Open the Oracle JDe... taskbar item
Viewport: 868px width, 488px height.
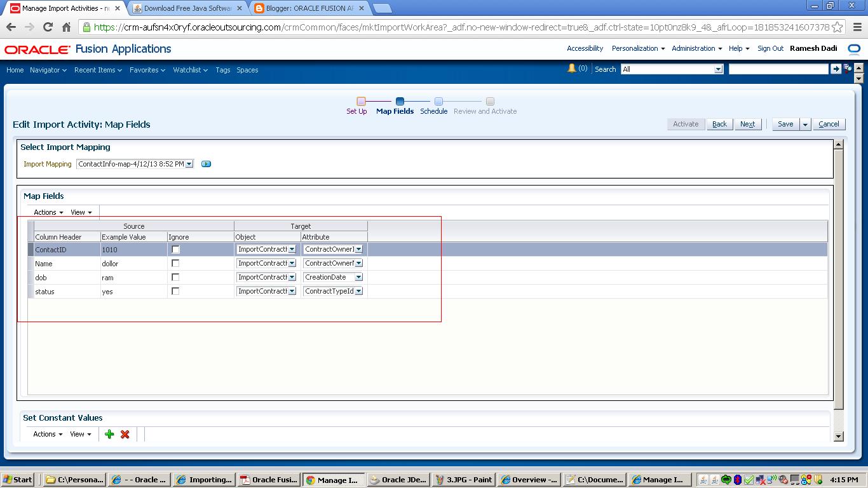pyautogui.click(x=398, y=480)
